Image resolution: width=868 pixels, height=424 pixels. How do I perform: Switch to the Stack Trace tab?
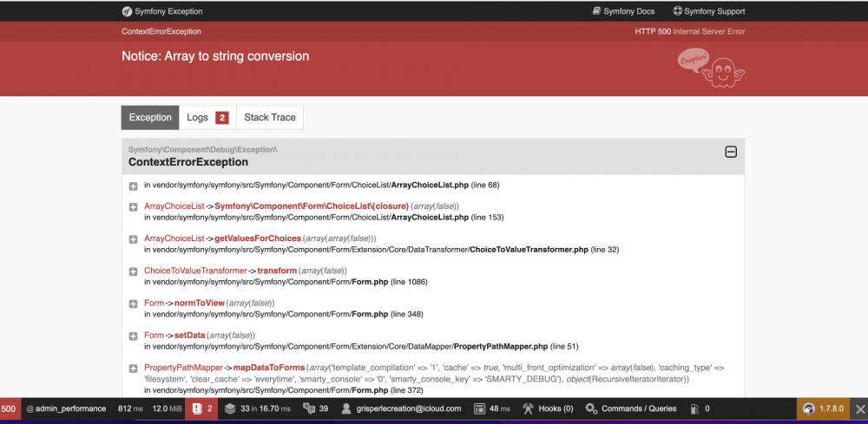[270, 117]
